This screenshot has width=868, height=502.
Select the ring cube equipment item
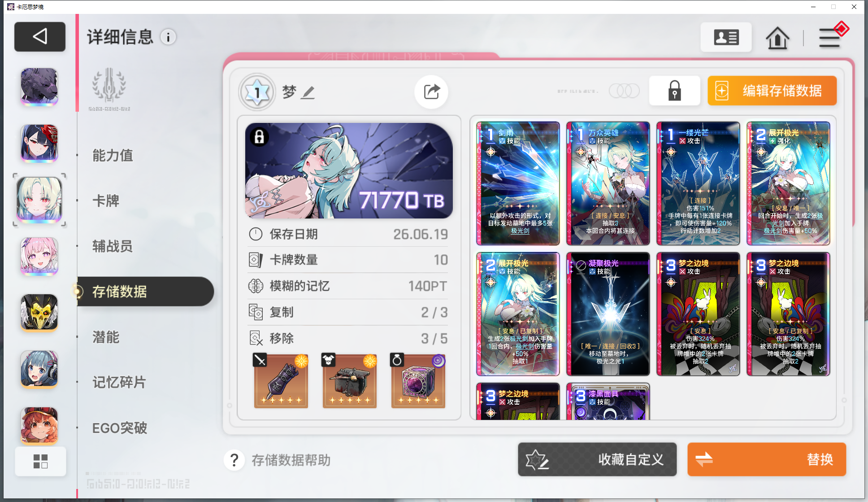(418, 380)
